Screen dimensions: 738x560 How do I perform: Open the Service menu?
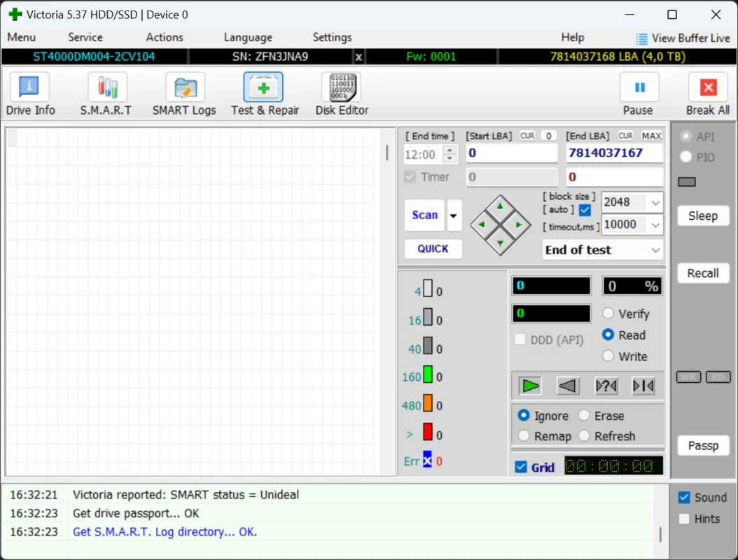coord(85,38)
